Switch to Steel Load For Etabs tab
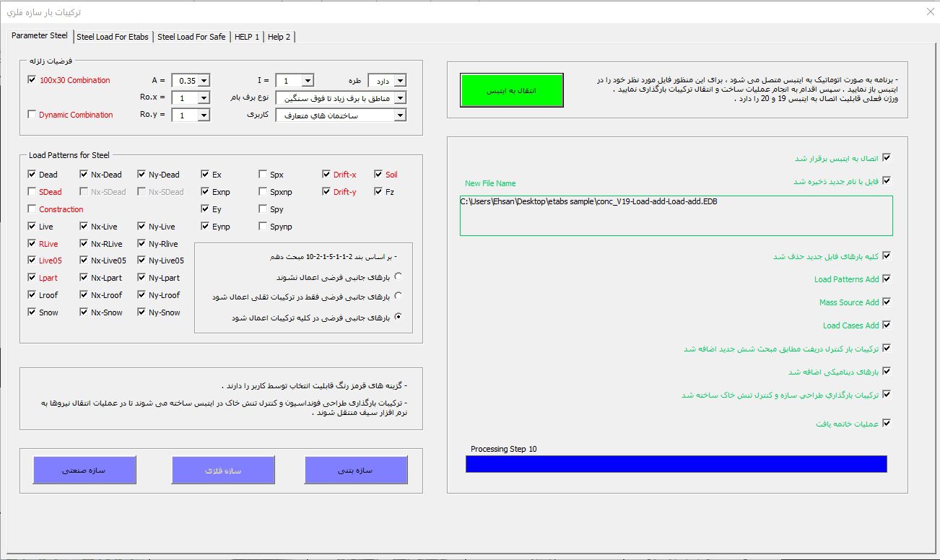Viewport: 940px width, 560px height. point(112,37)
